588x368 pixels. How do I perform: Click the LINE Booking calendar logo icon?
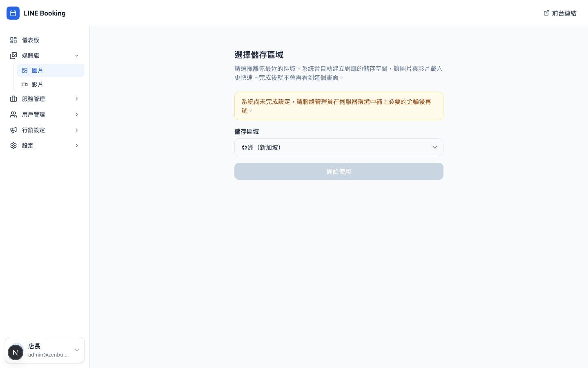pos(13,13)
